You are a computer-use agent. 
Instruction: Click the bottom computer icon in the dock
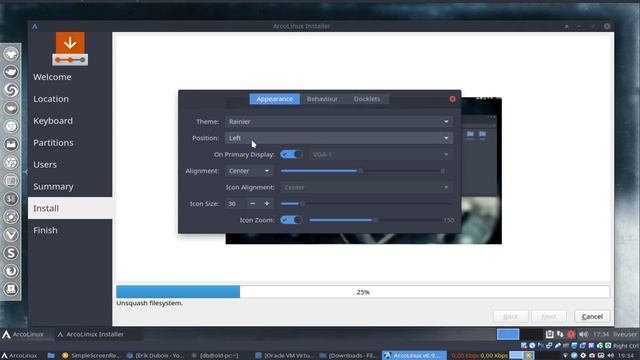(11, 289)
